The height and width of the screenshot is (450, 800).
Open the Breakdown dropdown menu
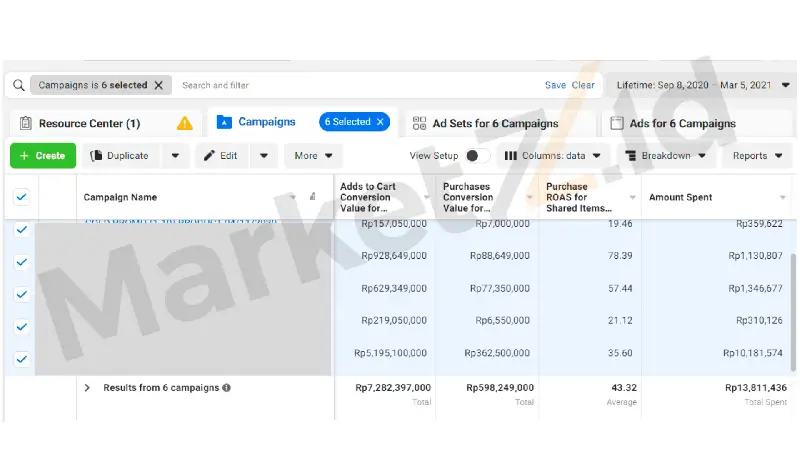(665, 156)
